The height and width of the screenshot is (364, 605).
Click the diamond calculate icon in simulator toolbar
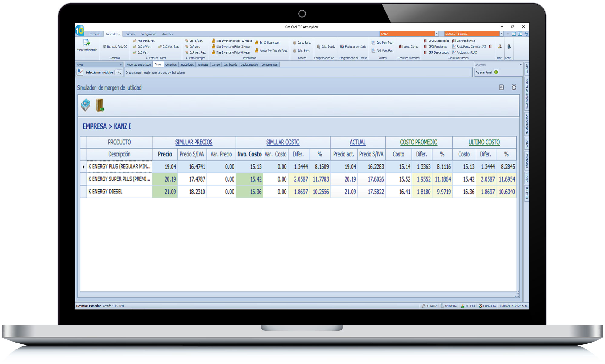(x=86, y=105)
